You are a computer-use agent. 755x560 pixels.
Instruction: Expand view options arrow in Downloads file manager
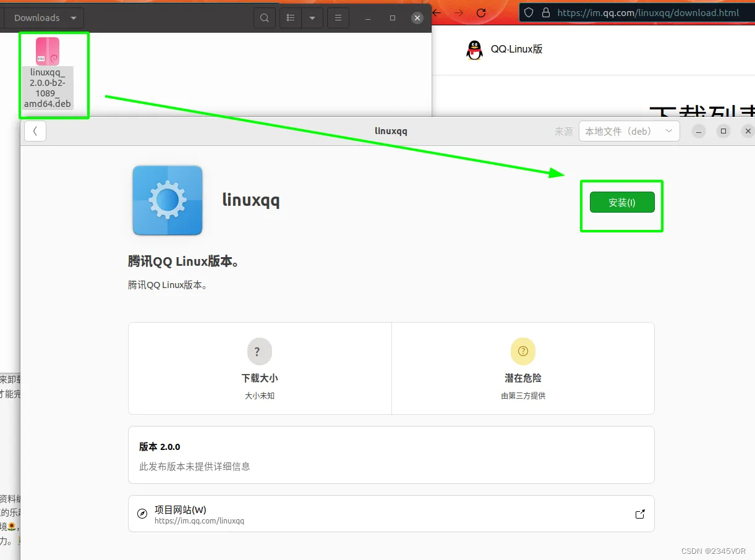coord(312,18)
